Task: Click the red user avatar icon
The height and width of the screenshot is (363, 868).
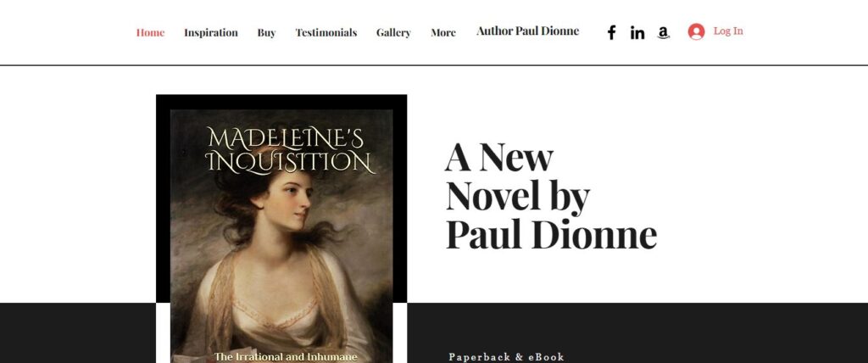Action: click(x=696, y=31)
